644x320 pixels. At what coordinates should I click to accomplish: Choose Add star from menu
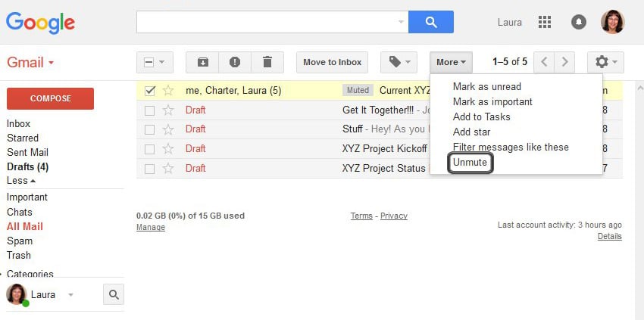click(x=471, y=132)
